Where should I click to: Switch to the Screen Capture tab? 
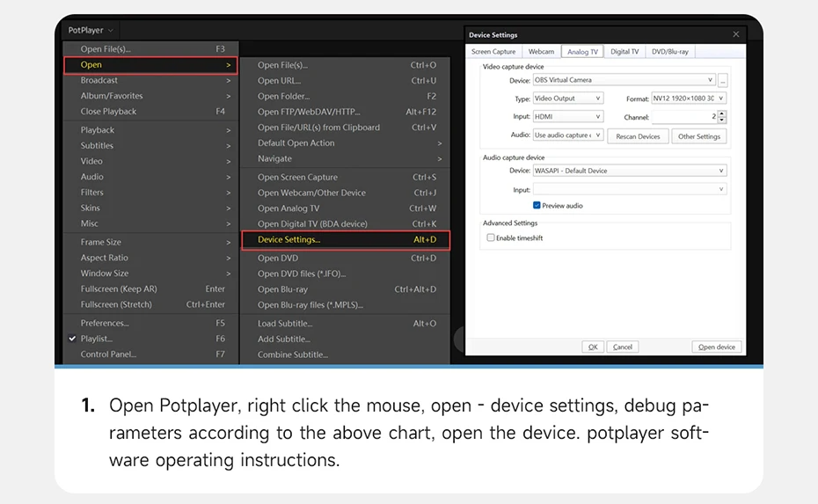[x=493, y=52]
